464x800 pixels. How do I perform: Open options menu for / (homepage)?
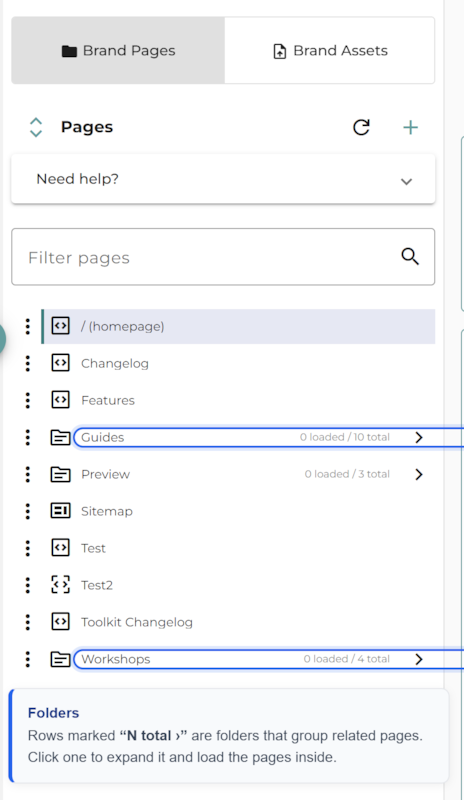[x=28, y=327]
